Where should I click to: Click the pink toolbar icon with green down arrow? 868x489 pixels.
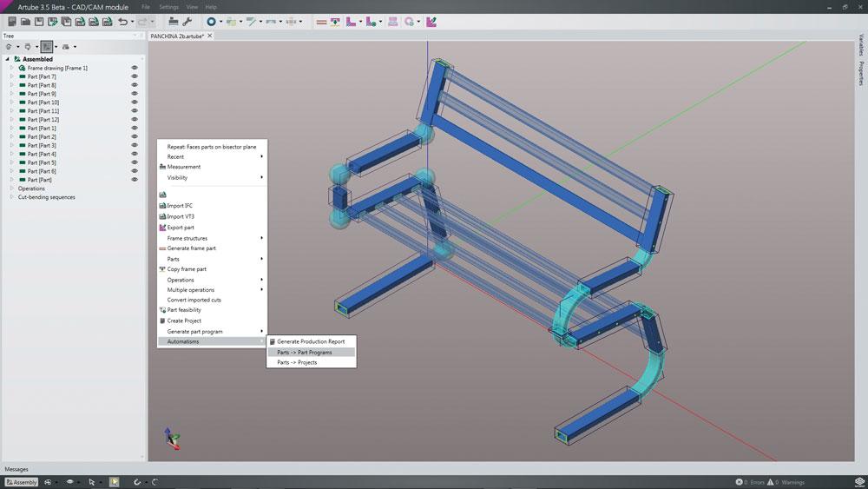point(335,22)
